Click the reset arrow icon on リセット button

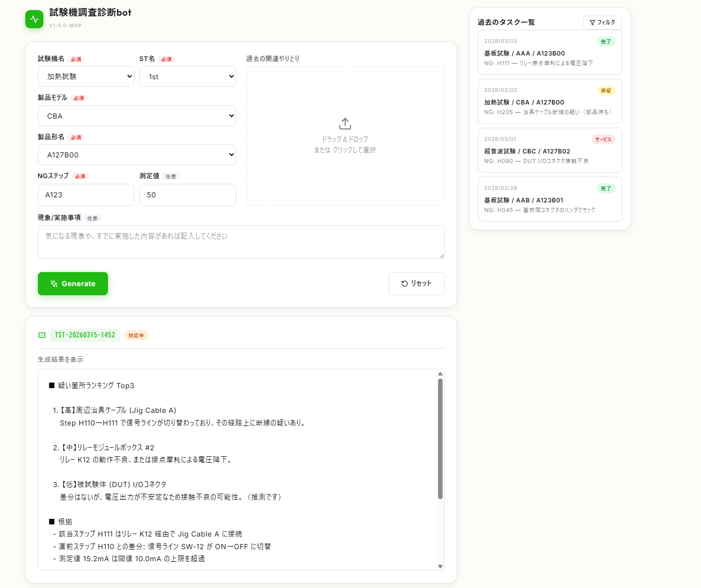pos(404,284)
